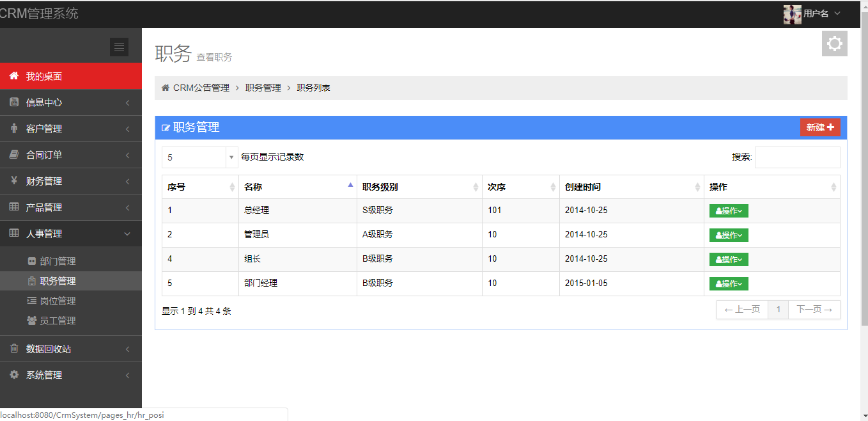Open the 用户名 dropdown menu
Viewport: 868px width, 421px height.
click(x=821, y=13)
